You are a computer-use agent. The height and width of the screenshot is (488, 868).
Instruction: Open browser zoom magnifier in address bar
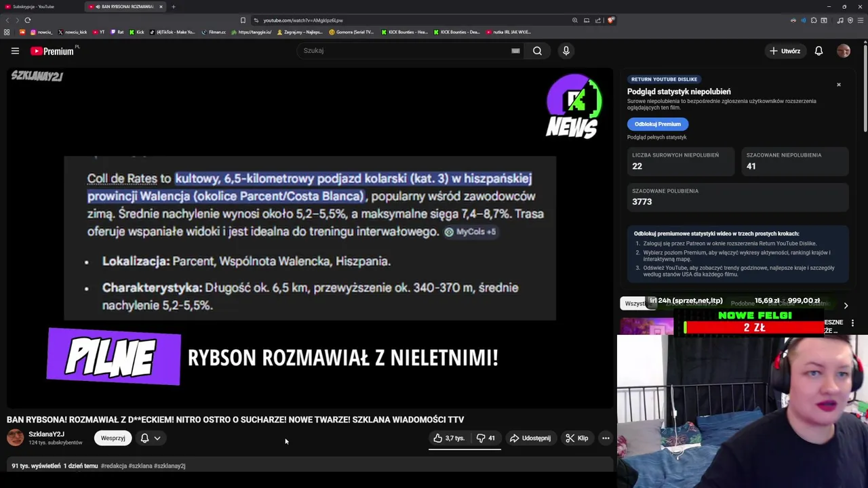pos(575,20)
